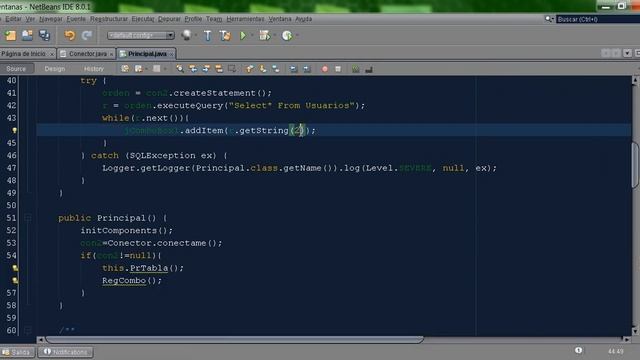The height and width of the screenshot is (360, 640).
Task: Click Find Next Occurrence icon
Action: point(206,69)
